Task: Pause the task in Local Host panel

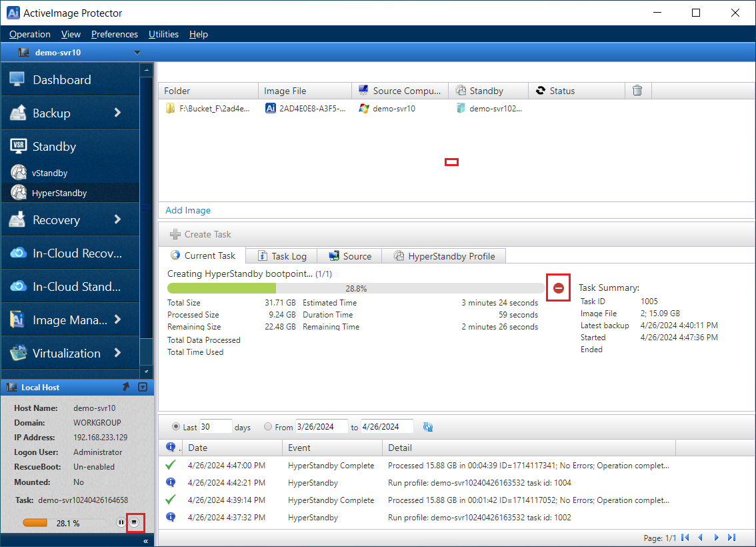Action: (121, 522)
